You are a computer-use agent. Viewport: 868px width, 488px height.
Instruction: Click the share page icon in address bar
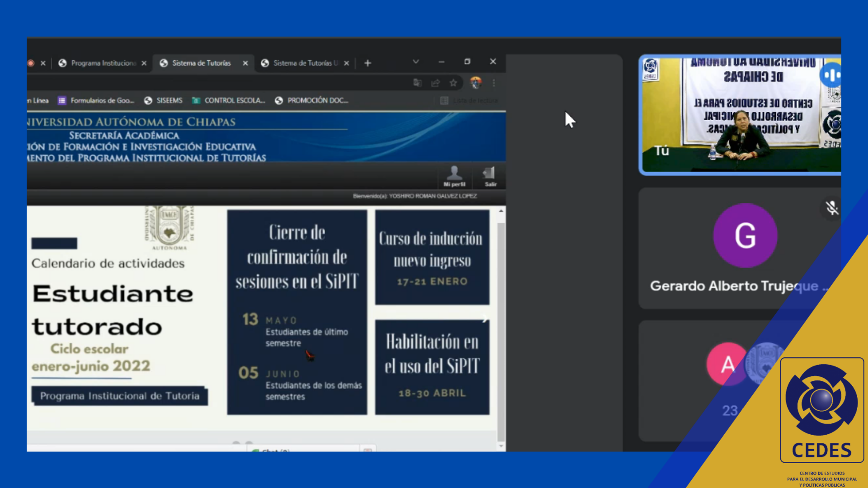(x=435, y=83)
